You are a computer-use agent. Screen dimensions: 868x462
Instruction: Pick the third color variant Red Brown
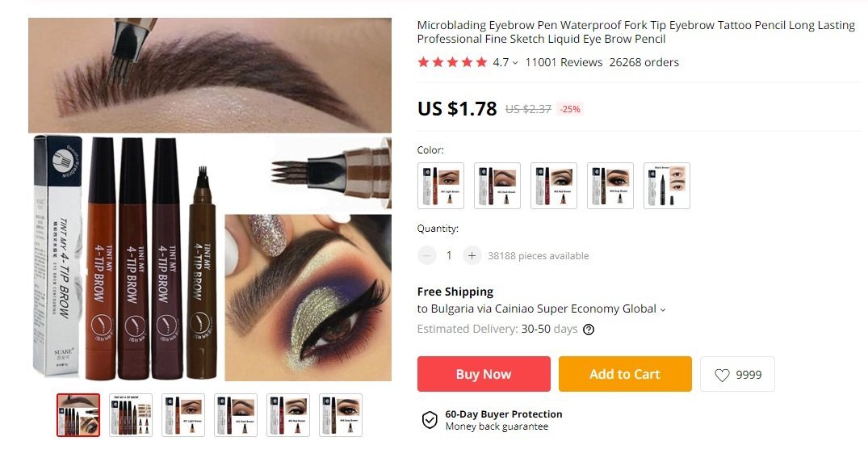(554, 186)
